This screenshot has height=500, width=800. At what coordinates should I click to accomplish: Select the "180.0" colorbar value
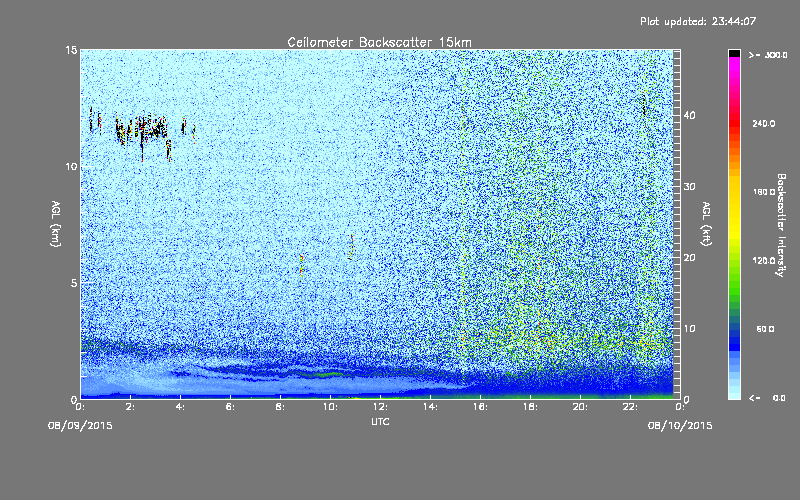pyautogui.click(x=764, y=192)
